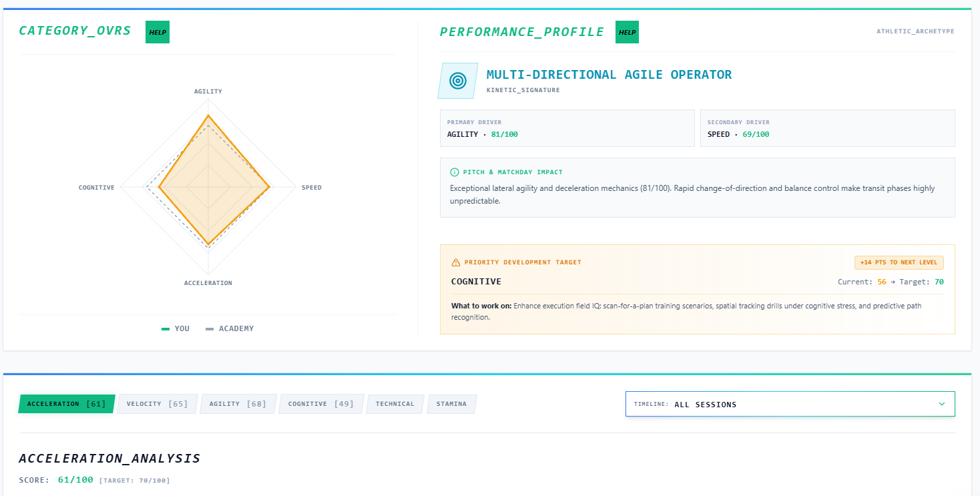Open the Velocity [65] tab

click(x=158, y=404)
